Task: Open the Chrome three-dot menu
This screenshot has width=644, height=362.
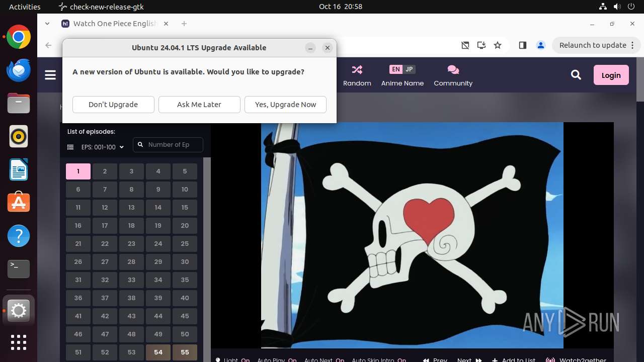Action: [633, 45]
